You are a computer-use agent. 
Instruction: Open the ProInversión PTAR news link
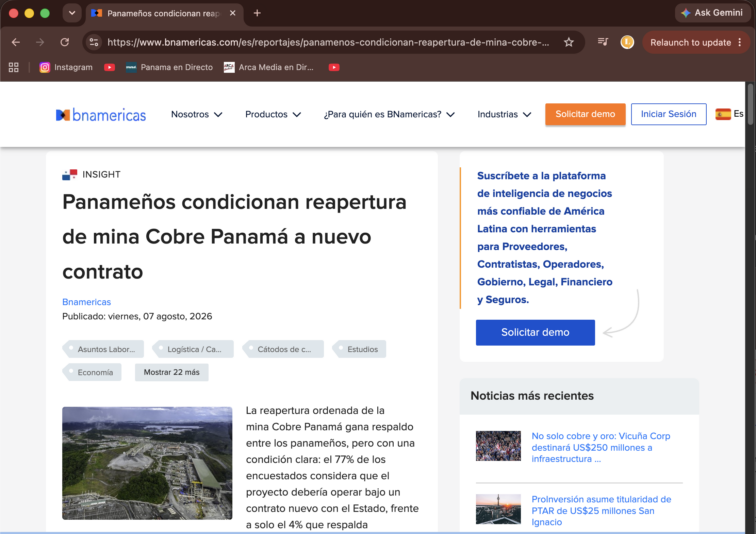601,511
